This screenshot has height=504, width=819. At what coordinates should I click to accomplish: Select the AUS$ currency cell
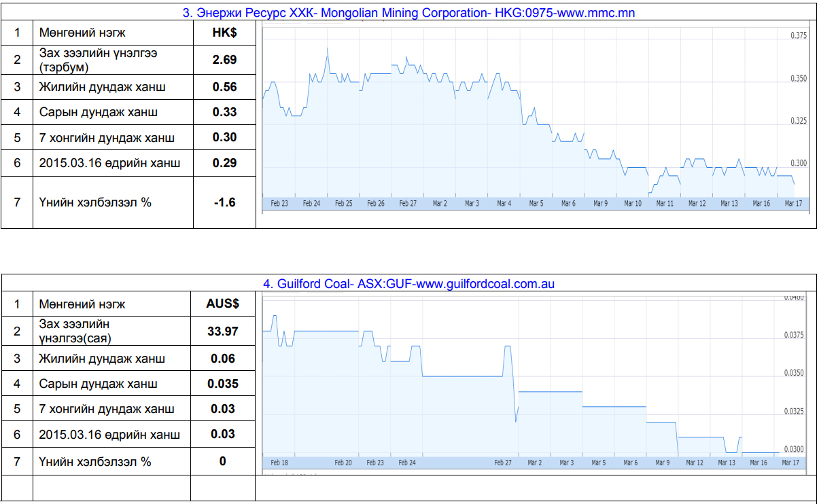[x=223, y=304]
